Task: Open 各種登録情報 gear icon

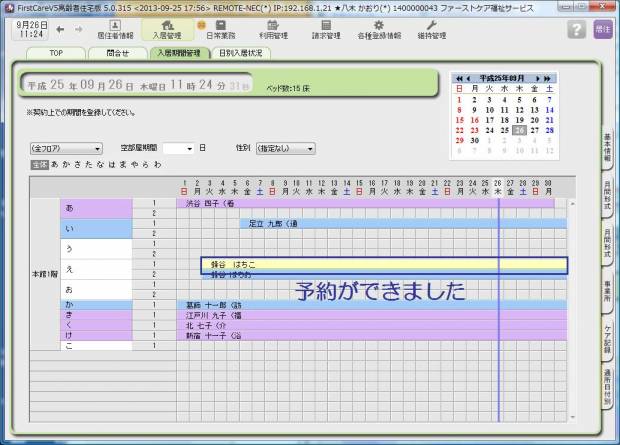Action: 379,29
